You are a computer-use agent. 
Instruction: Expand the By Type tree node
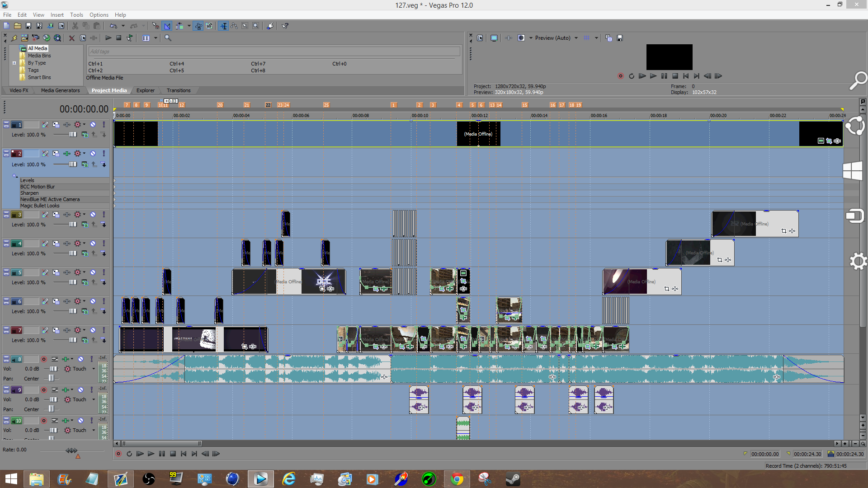coord(14,63)
